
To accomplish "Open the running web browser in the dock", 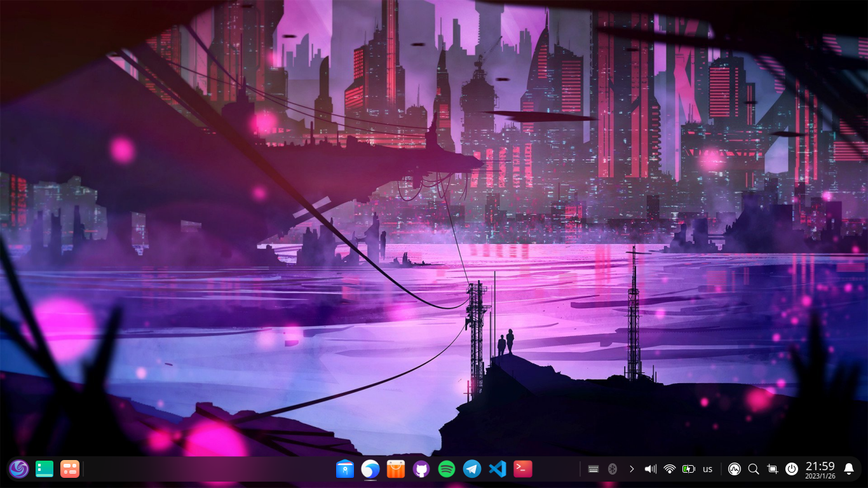I will (370, 469).
